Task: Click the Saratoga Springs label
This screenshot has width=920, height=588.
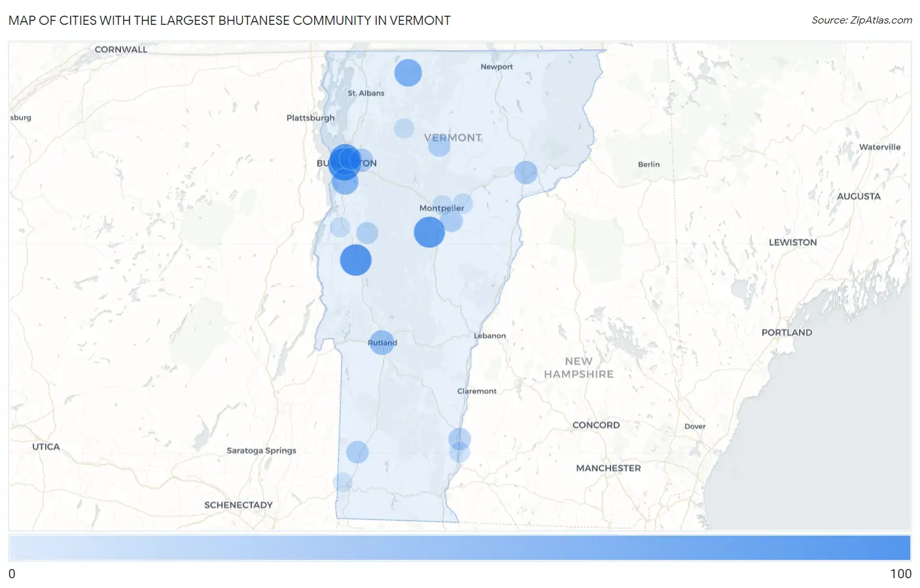Action: tap(261, 451)
